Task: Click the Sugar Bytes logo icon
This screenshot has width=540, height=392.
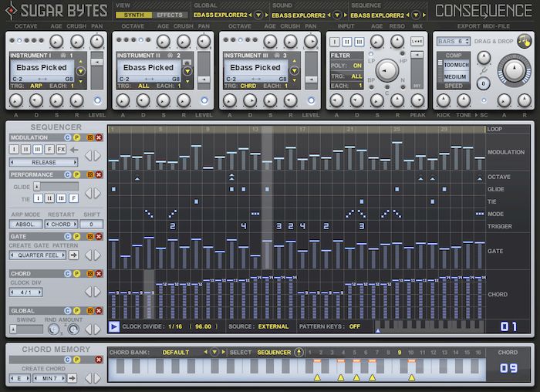Action: point(9,11)
